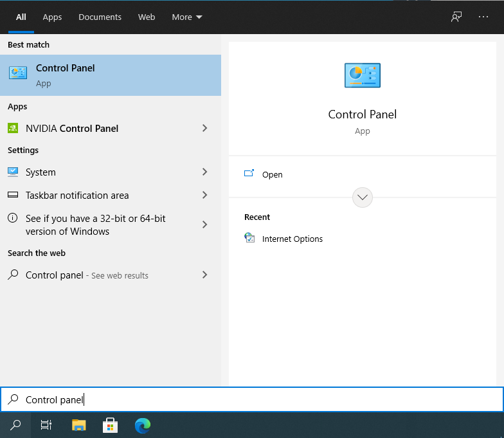Expand more actions with the down chevron
This screenshot has width=504, height=438.
(363, 197)
